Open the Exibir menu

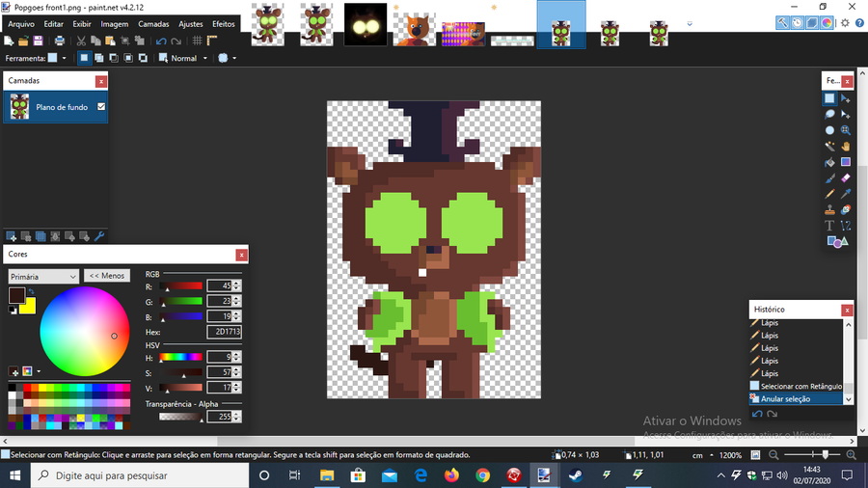point(82,24)
